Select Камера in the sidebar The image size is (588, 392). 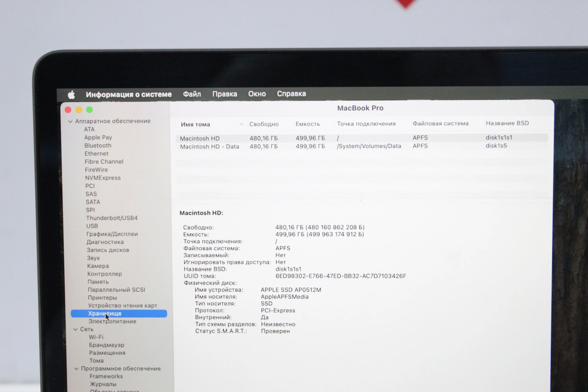click(x=98, y=266)
